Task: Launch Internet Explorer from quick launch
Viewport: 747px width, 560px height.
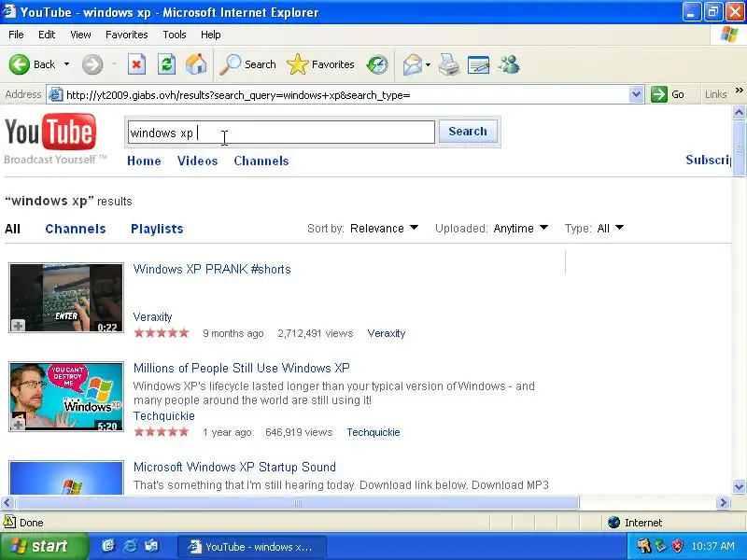Action: tap(130, 546)
